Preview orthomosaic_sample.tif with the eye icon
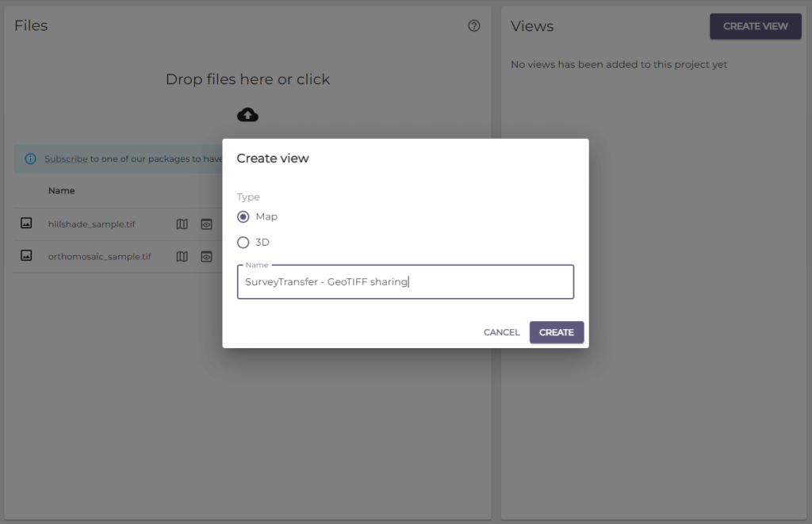 coord(206,256)
